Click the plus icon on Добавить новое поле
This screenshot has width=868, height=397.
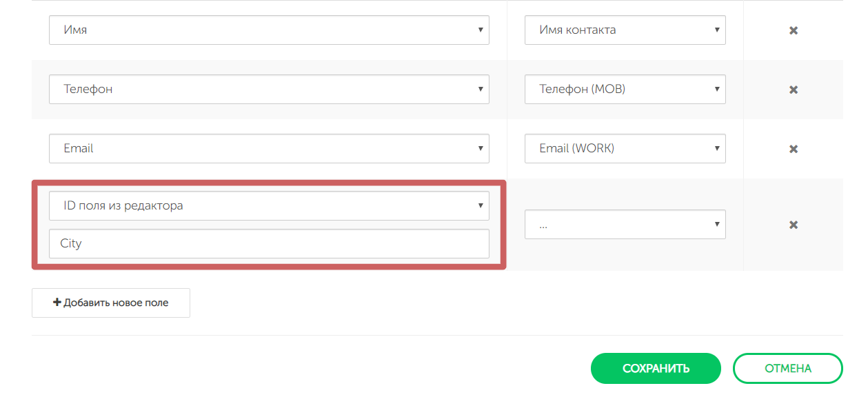(x=57, y=303)
